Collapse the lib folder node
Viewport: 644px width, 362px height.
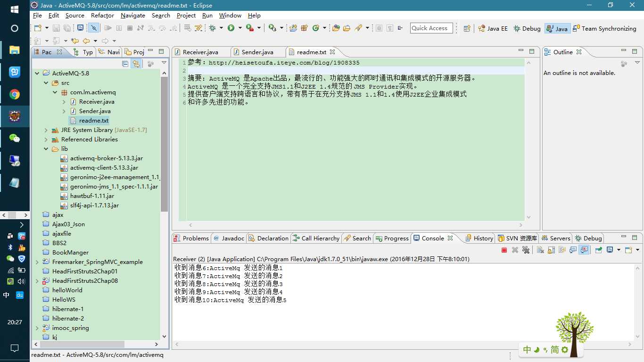(x=46, y=149)
